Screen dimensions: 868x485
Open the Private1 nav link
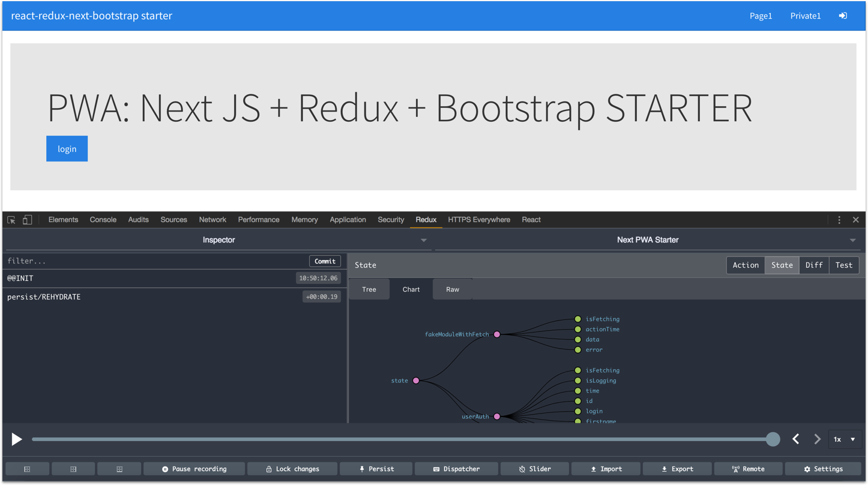(x=806, y=16)
